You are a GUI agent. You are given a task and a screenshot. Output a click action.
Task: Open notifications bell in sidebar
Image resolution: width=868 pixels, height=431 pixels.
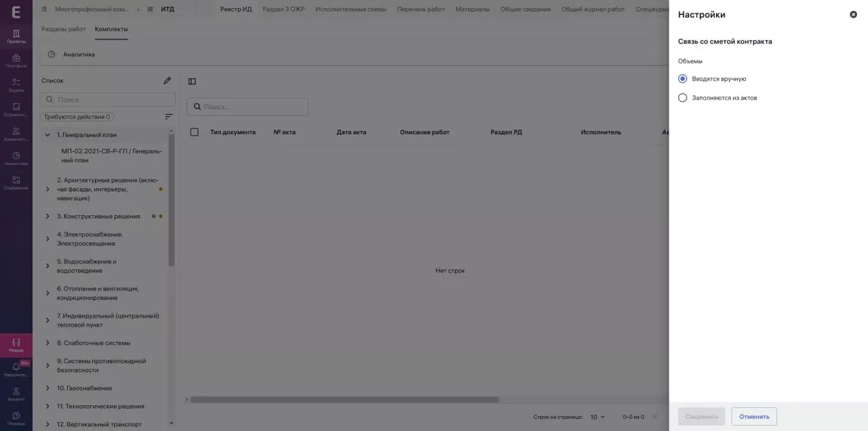click(x=16, y=369)
